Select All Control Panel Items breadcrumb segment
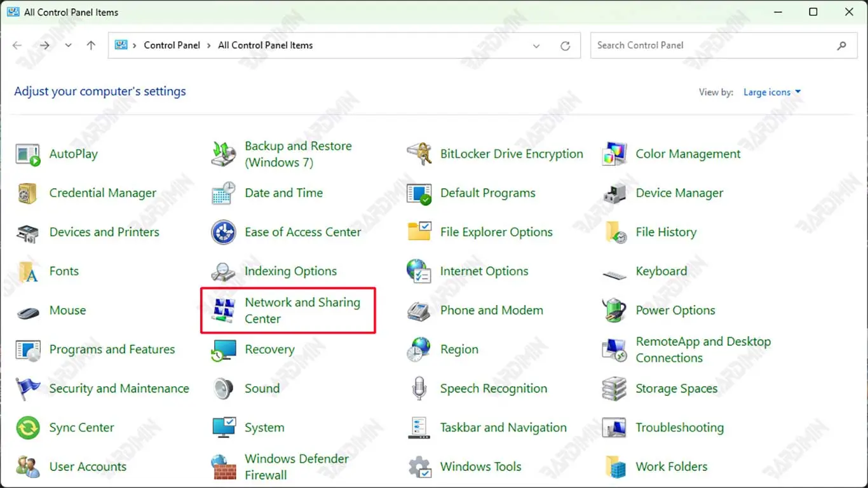Screen dimensions: 868x488 point(265,46)
